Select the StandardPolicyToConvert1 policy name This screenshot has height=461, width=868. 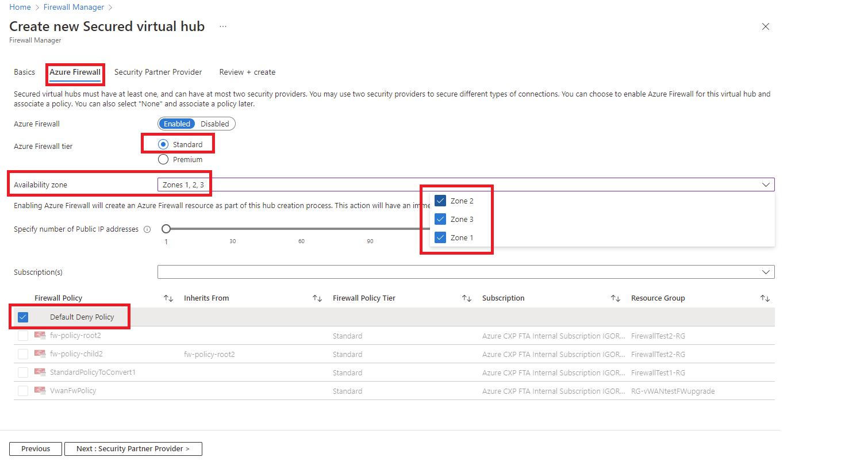pos(93,372)
